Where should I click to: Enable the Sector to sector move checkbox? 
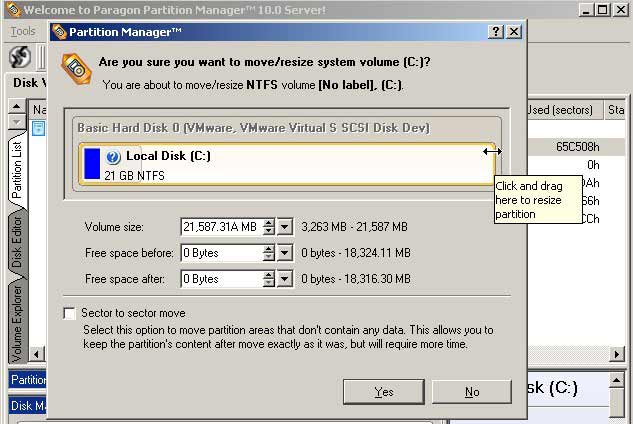coord(69,313)
